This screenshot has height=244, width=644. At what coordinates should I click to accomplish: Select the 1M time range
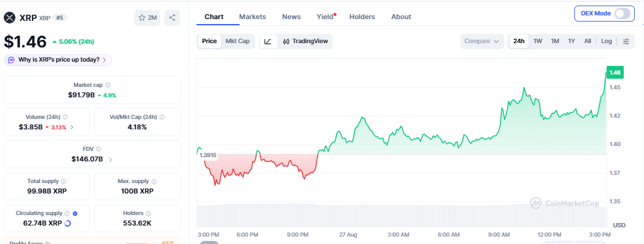point(555,41)
